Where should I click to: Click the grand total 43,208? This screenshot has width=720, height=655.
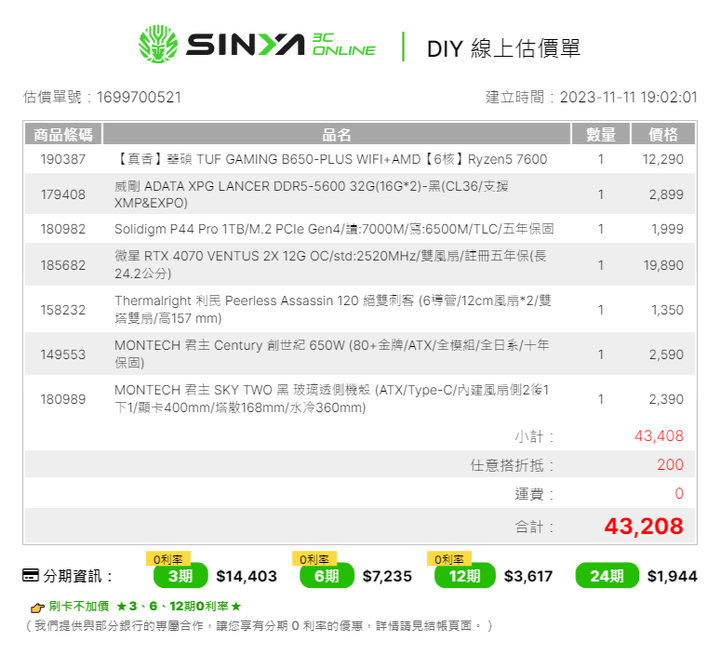tap(644, 526)
